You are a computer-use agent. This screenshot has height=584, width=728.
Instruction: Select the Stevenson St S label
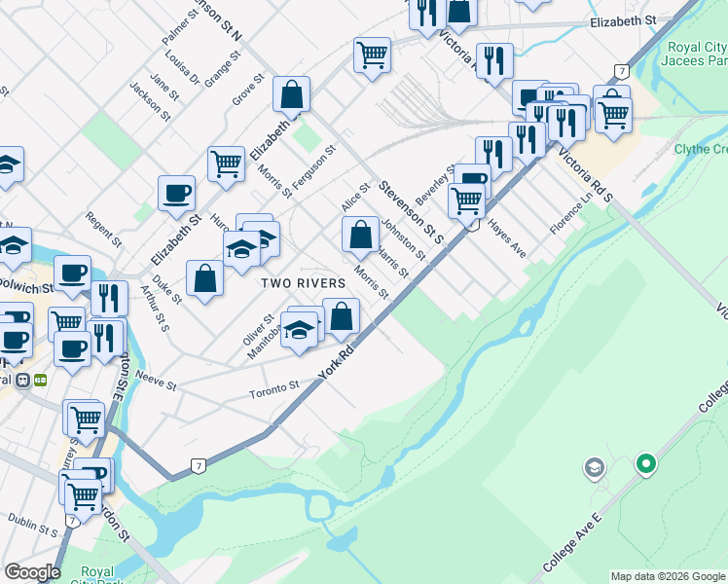tap(411, 212)
